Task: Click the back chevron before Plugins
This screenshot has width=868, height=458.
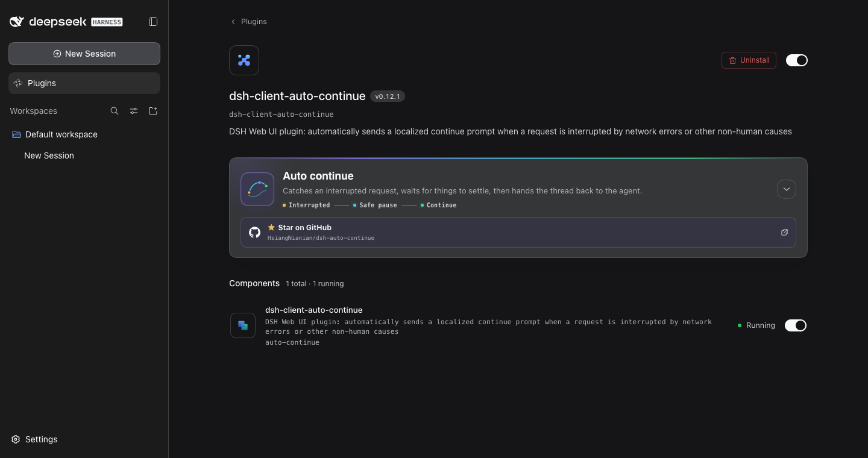Action: 233,22
